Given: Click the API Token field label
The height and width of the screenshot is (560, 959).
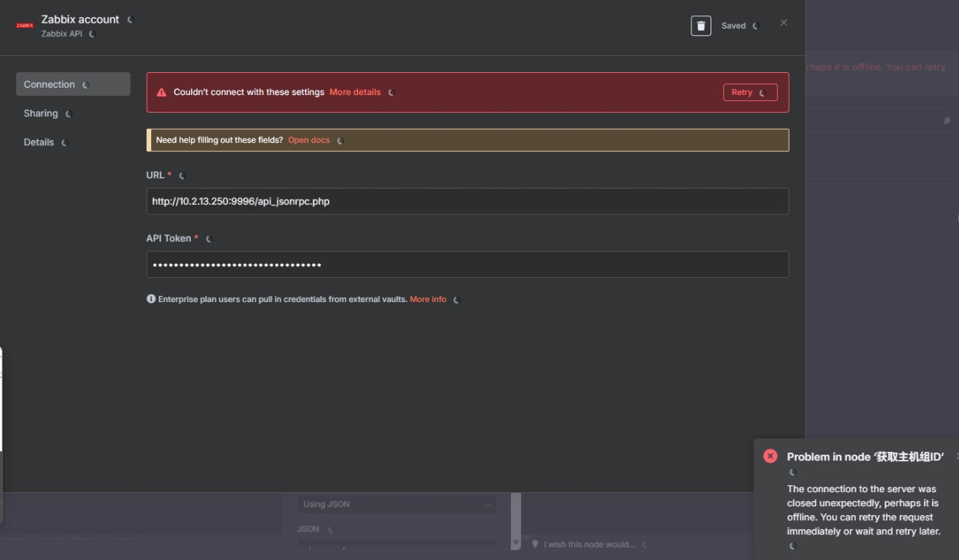Looking at the screenshot, I should (x=169, y=238).
